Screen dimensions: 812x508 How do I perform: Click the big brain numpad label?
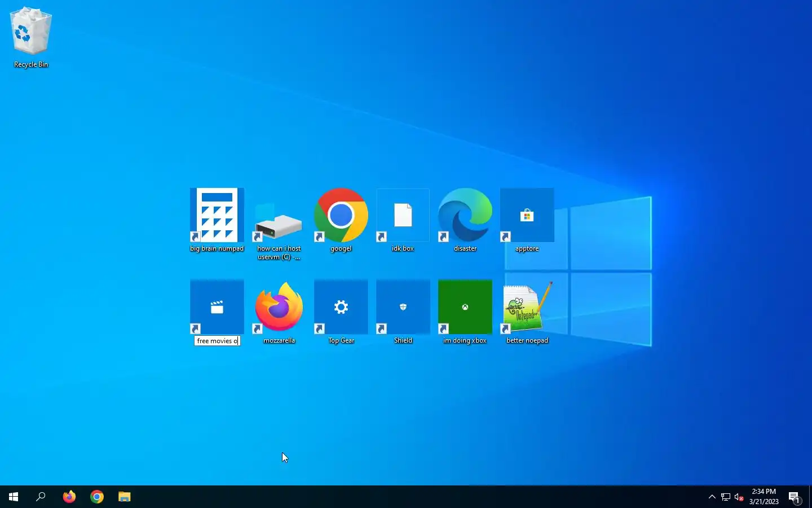pos(217,248)
